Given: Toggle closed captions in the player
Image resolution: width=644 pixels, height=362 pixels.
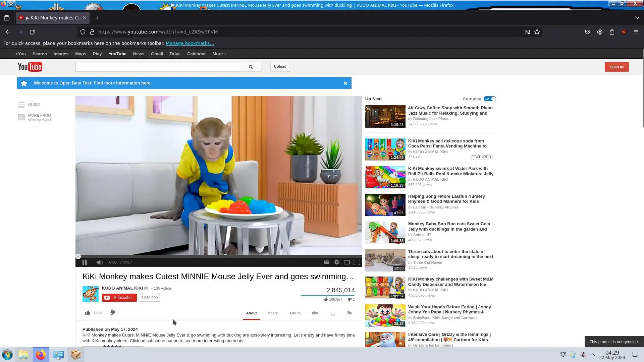Looking at the screenshot, I should pyautogui.click(x=326, y=262).
